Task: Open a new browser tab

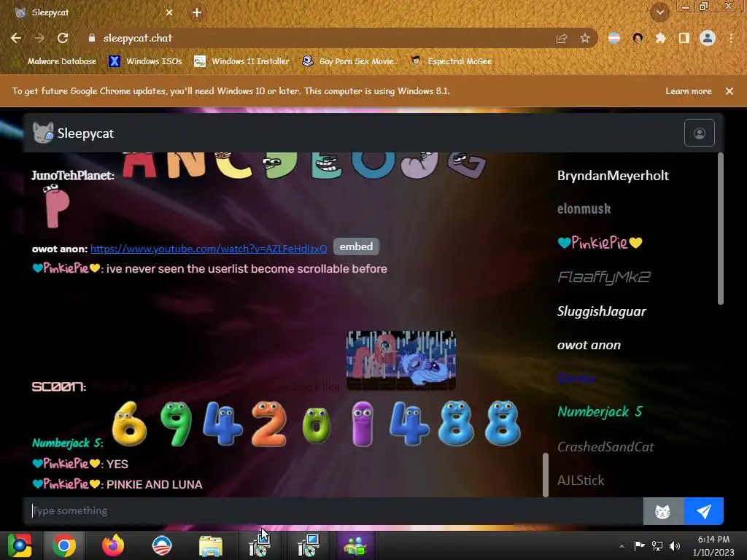Action: 197,13
